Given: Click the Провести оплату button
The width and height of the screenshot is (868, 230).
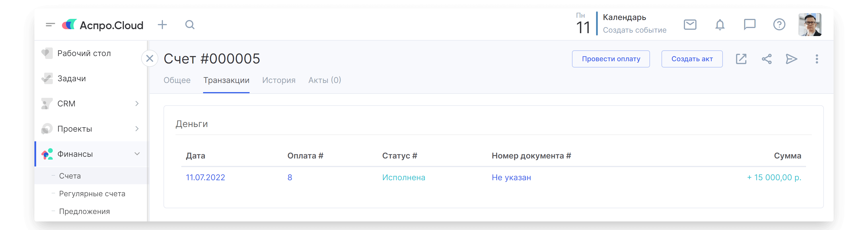Looking at the screenshot, I should (x=611, y=59).
